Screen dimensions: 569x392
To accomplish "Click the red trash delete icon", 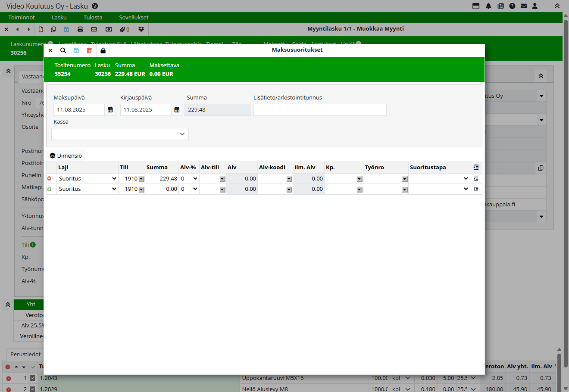I will click(89, 50).
